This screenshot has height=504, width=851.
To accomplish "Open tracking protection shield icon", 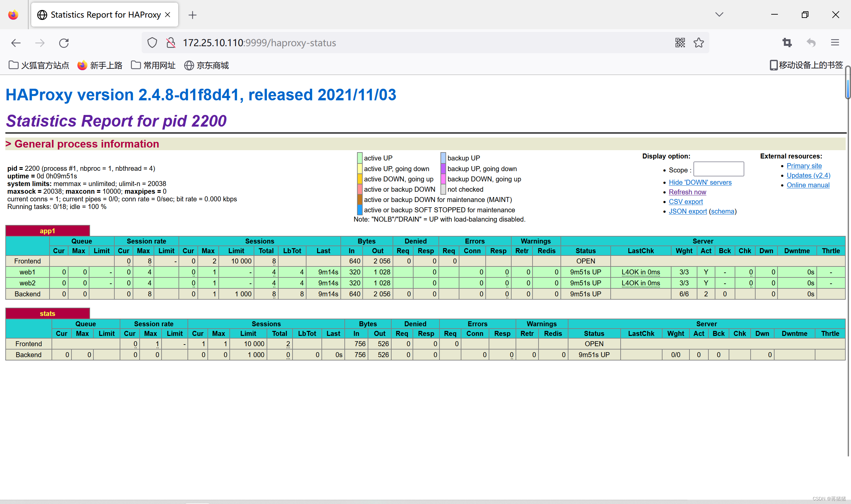I will 152,43.
